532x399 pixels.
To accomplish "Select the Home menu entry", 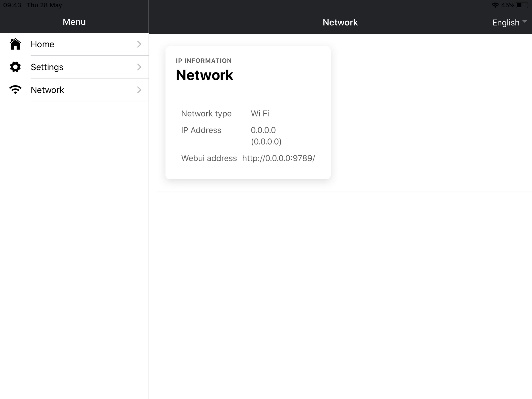I will pos(42,44).
